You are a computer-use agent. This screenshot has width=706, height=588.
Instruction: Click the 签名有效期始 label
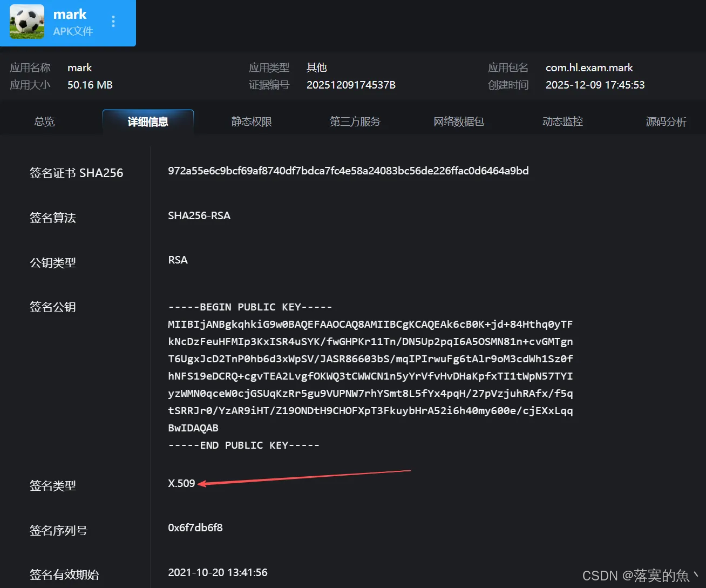[64, 575]
